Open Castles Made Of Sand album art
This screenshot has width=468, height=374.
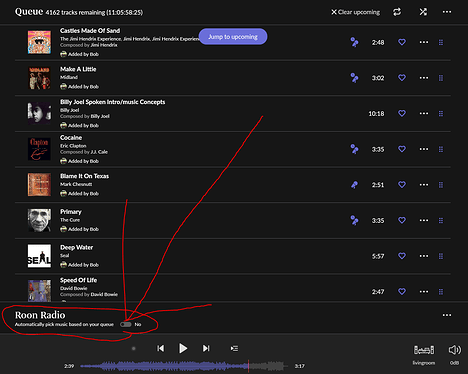[39, 42]
